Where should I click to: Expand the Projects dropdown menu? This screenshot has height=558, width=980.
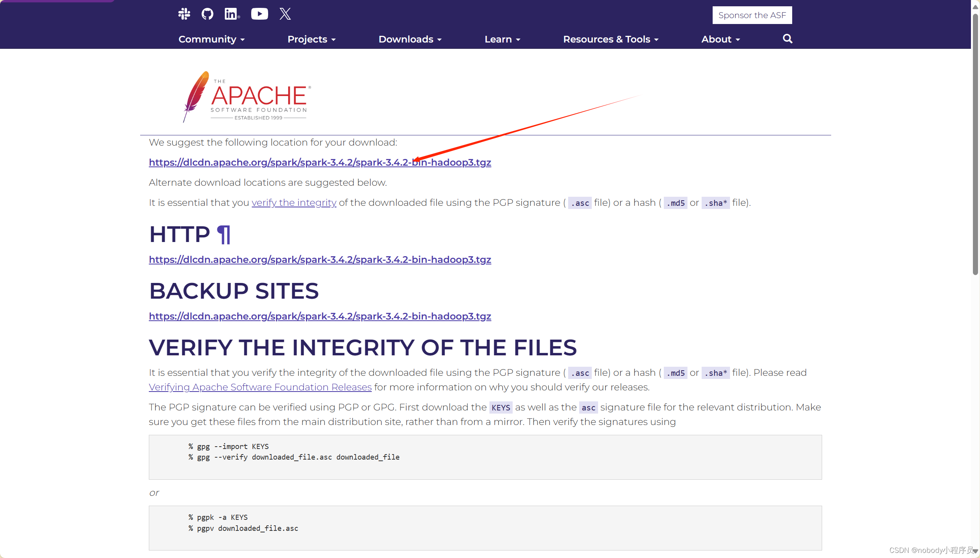311,39
